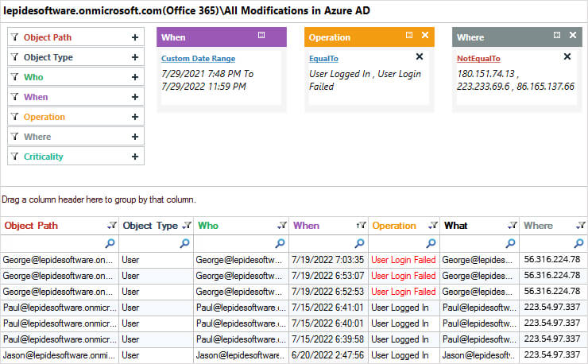Image resolution: width=588 pixels, height=364 pixels.
Task: Open filter dropdown on Who column
Action: pyautogui.click(x=282, y=226)
